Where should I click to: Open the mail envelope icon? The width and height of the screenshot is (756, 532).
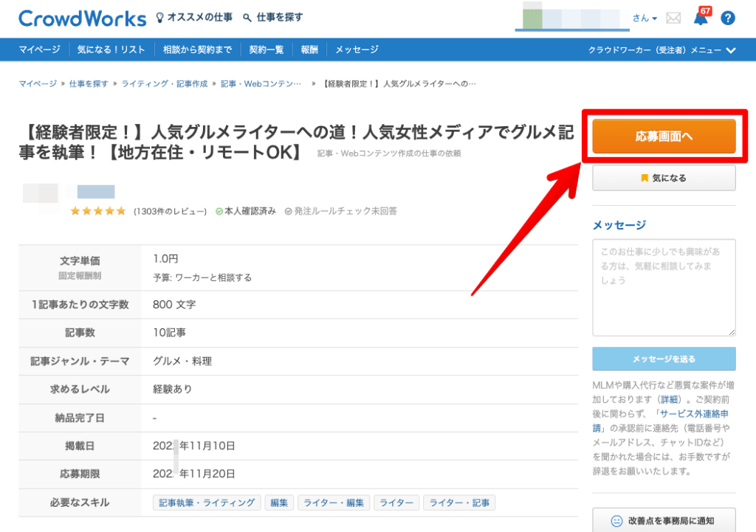[x=673, y=18]
